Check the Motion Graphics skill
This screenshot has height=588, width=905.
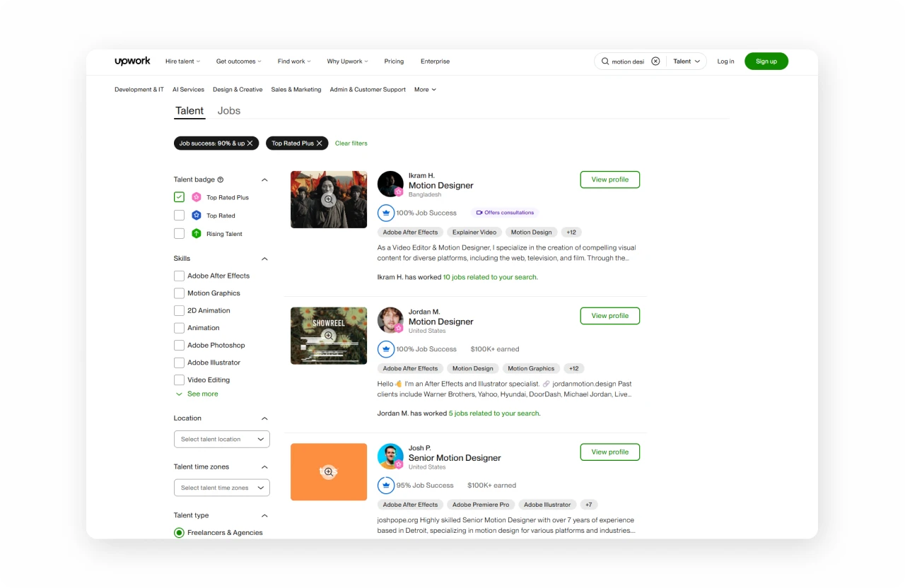[179, 293]
